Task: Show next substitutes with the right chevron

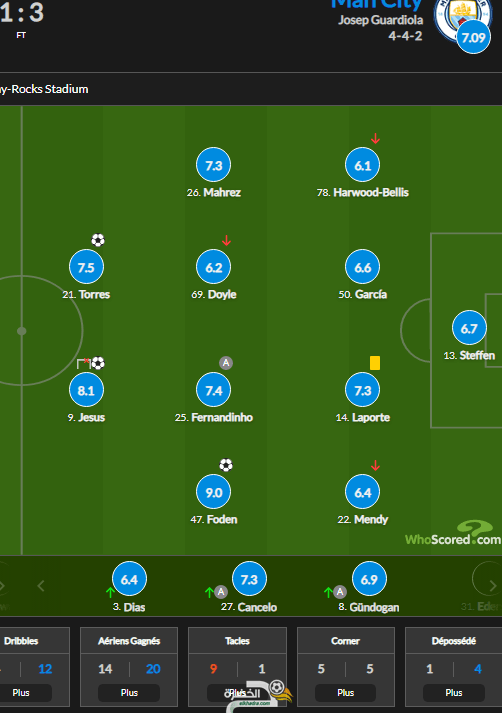Action: [492, 586]
